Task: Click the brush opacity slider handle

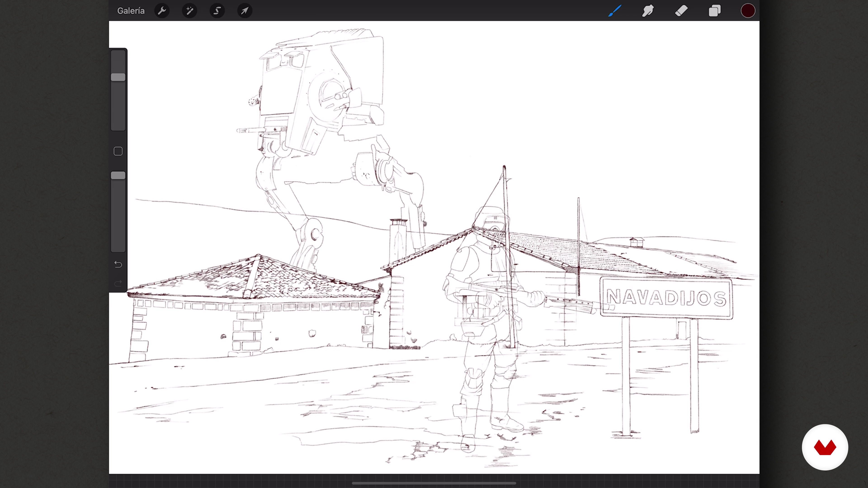Action: click(118, 176)
